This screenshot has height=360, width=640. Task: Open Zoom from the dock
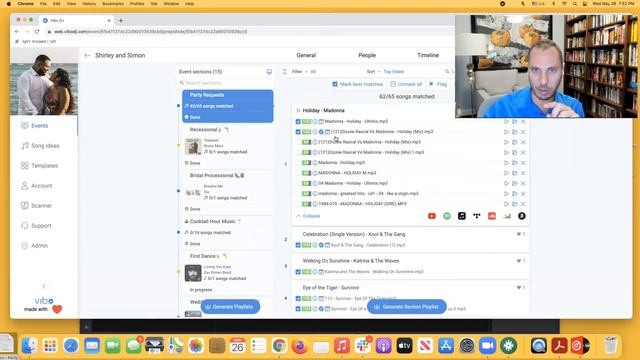(x=487, y=346)
